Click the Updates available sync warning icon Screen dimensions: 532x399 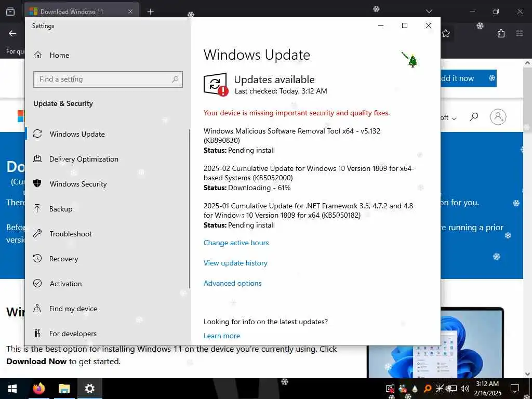(216, 85)
